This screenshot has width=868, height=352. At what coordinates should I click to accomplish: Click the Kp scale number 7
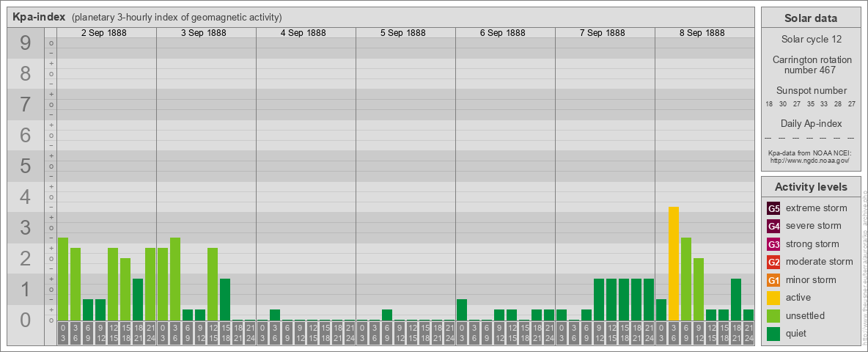pyautogui.click(x=25, y=105)
